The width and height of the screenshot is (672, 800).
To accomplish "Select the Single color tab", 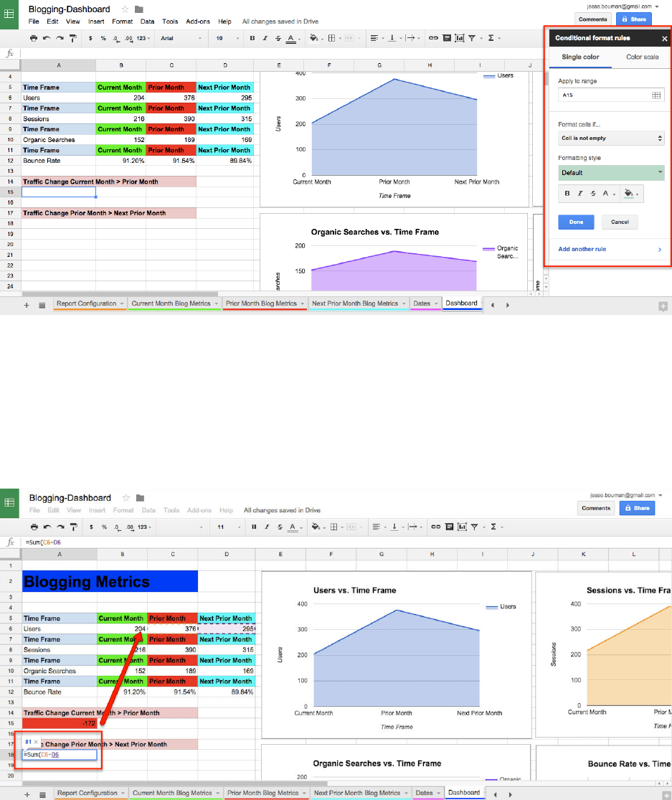I will 580,57.
